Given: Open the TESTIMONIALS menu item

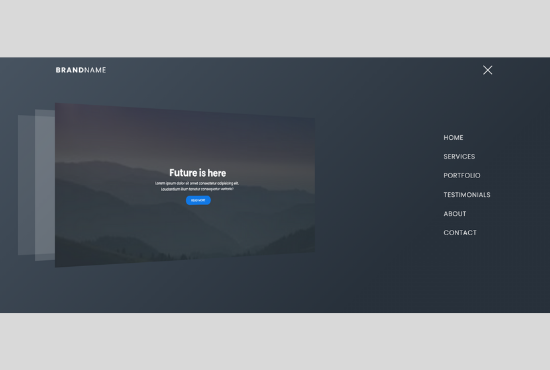Looking at the screenshot, I should [x=467, y=195].
